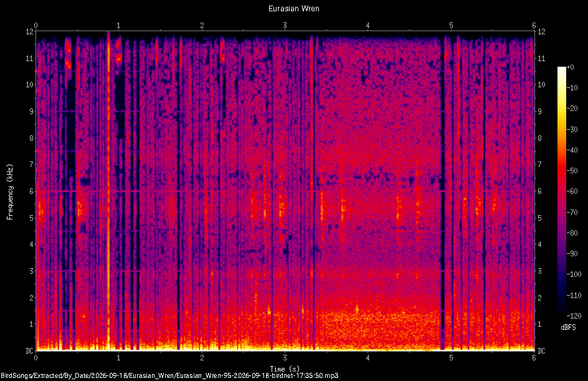Click the '-90' color scale value
The width and height of the screenshot is (588, 381).
click(572, 254)
